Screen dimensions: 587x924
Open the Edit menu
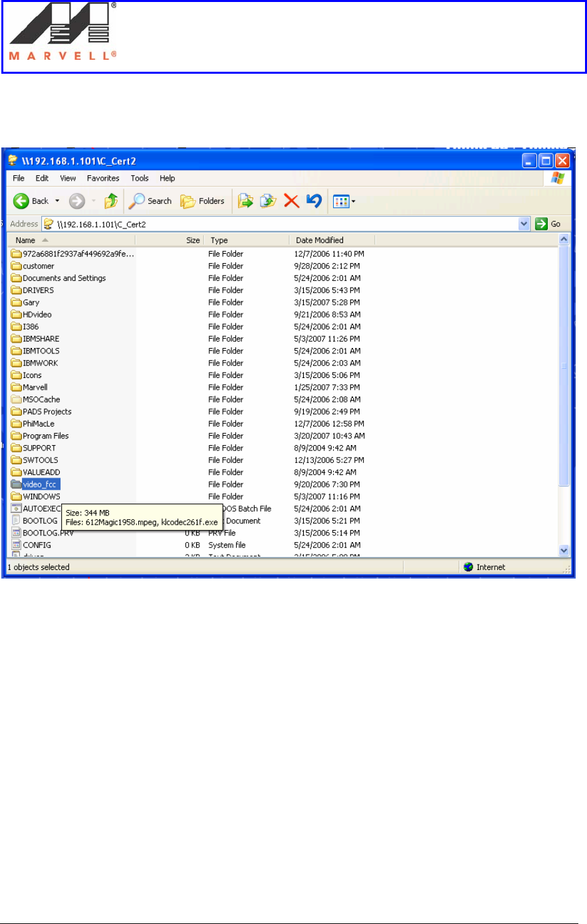point(42,178)
